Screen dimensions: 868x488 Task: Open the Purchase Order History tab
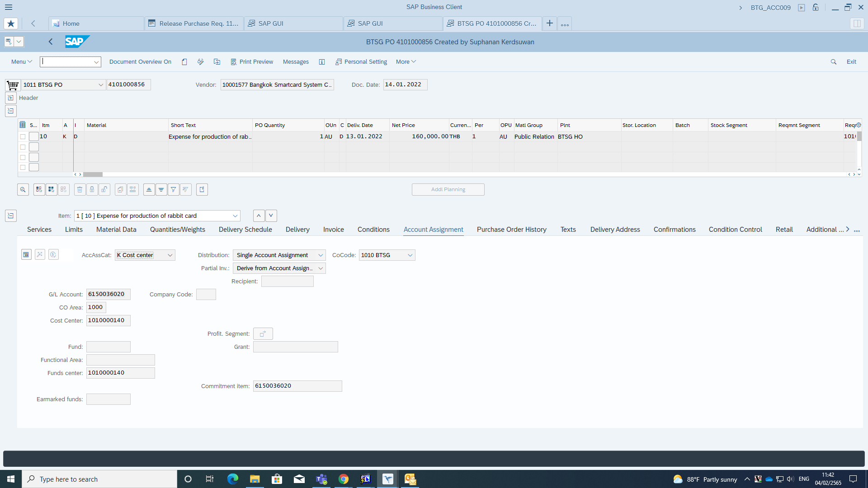tap(511, 230)
